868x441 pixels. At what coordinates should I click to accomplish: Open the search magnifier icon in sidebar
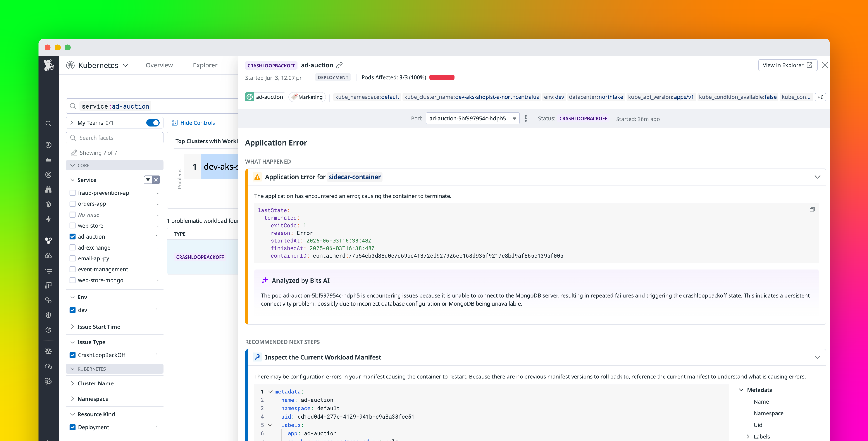coord(48,123)
